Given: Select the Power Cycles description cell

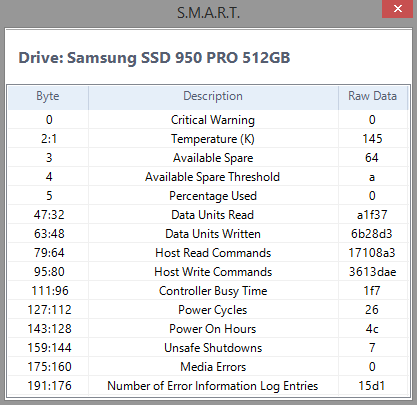Looking at the screenshot, I should tap(213, 310).
